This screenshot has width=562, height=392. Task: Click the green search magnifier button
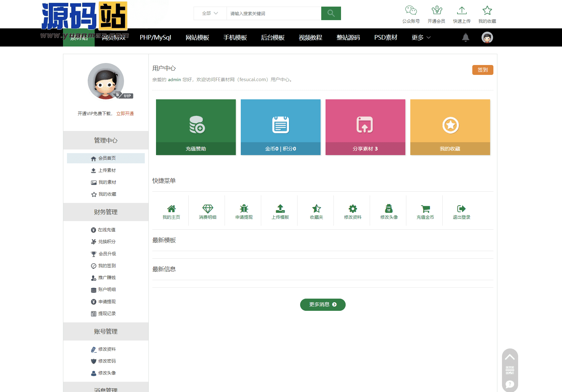[331, 14]
